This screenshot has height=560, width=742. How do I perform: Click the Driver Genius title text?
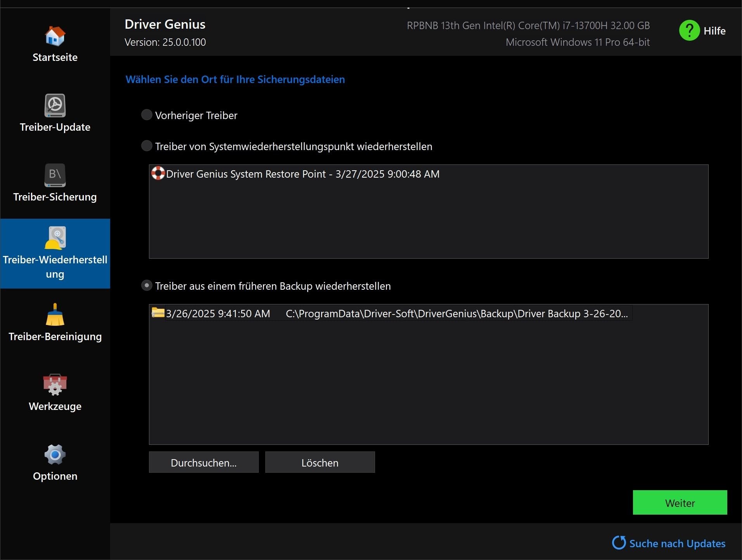tap(165, 24)
